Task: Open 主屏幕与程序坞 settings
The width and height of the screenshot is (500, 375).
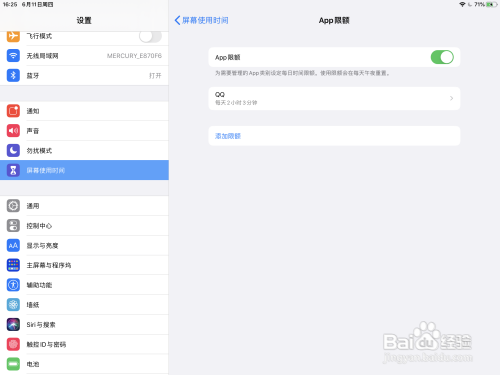Action: [84, 265]
